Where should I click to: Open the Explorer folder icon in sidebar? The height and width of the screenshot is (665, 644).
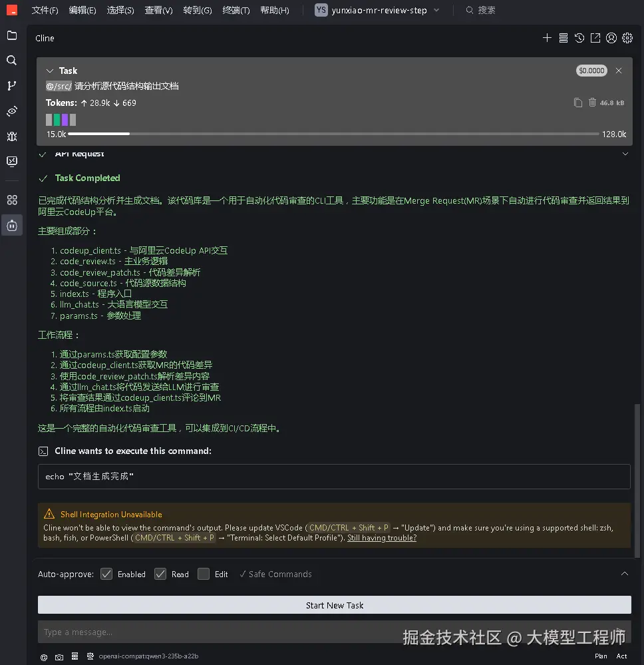tap(12, 36)
